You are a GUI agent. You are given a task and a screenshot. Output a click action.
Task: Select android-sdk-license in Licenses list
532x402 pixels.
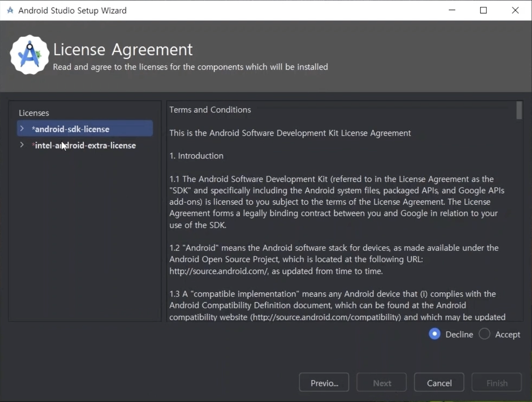point(85,129)
